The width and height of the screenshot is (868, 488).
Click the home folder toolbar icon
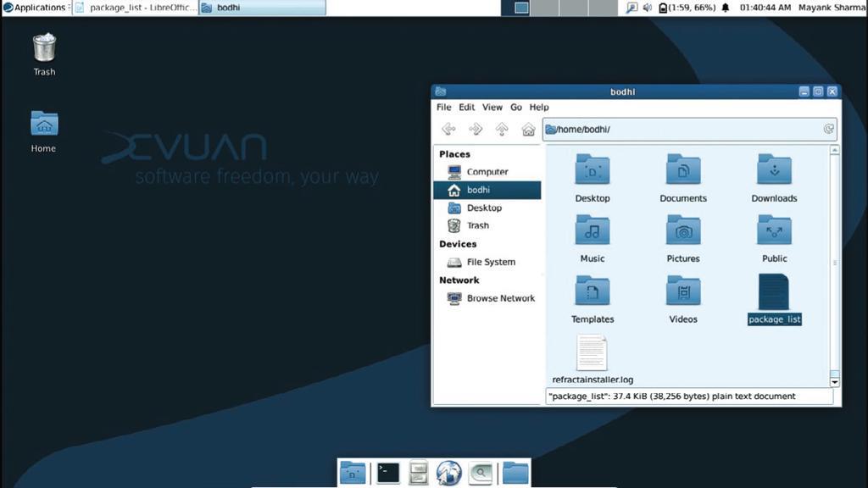click(x=528, y=130)
